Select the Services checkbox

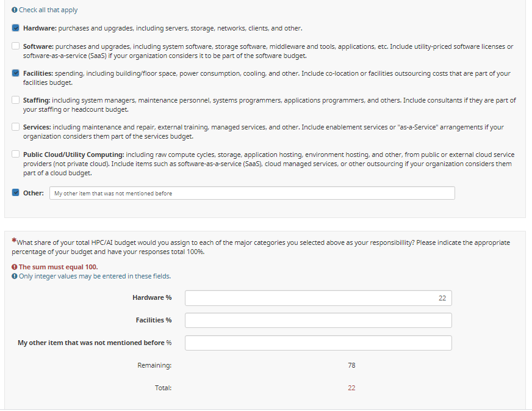tap(16, 127)
